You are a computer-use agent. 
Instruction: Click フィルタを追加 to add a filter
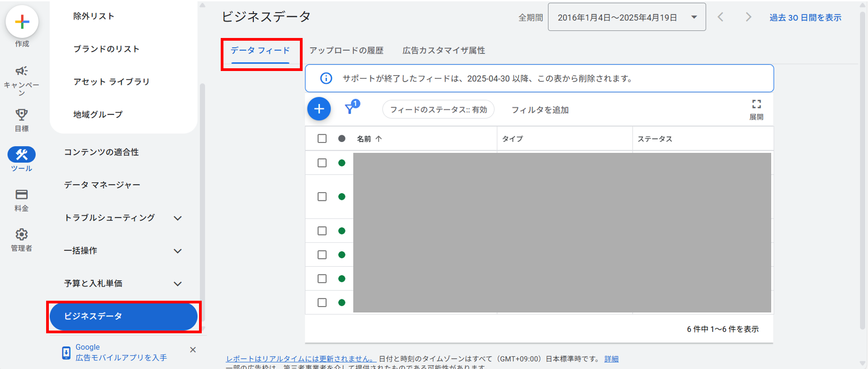point(540,110)
